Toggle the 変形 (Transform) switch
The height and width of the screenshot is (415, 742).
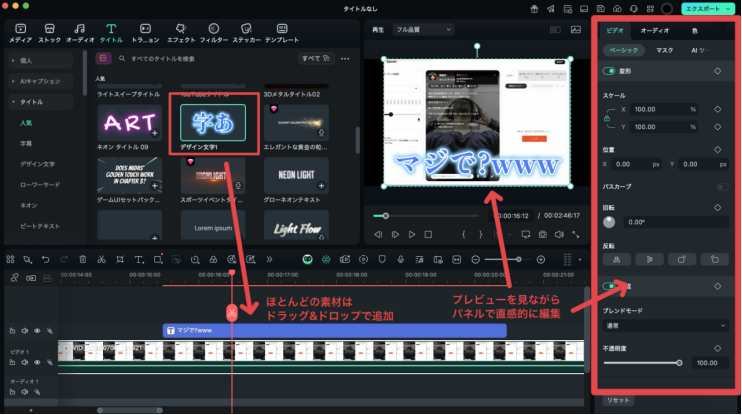609,71
